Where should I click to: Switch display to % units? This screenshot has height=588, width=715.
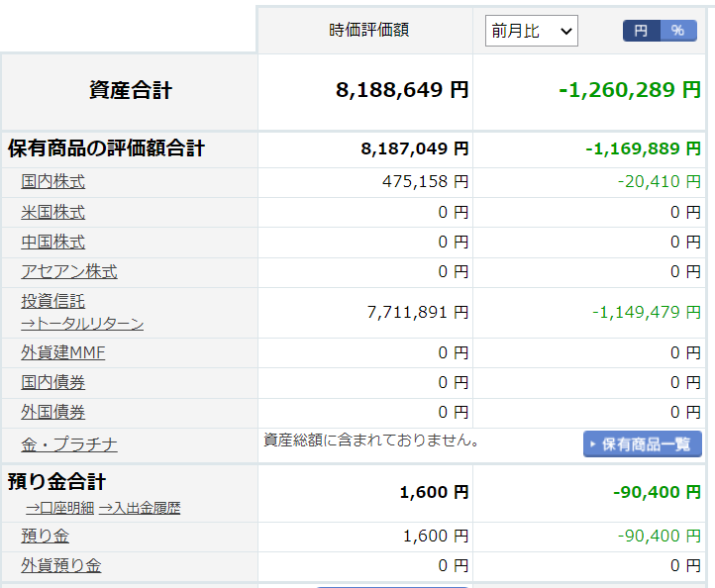[x=678, y=31]
